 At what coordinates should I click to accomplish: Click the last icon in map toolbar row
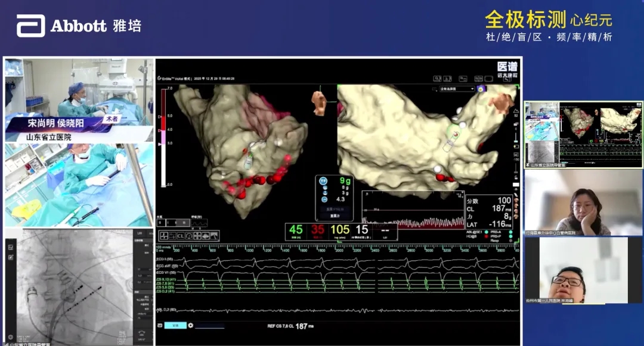(x=213, y=236)
